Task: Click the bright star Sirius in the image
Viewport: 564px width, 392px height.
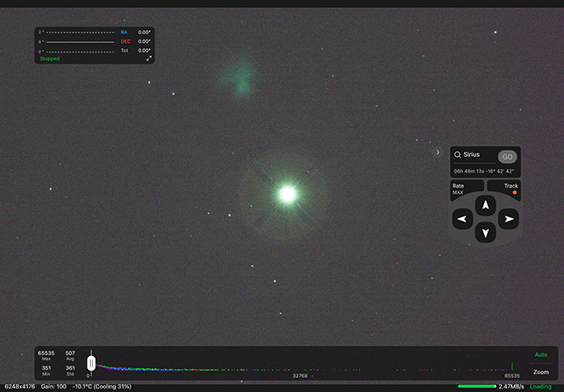Action: 285,193
